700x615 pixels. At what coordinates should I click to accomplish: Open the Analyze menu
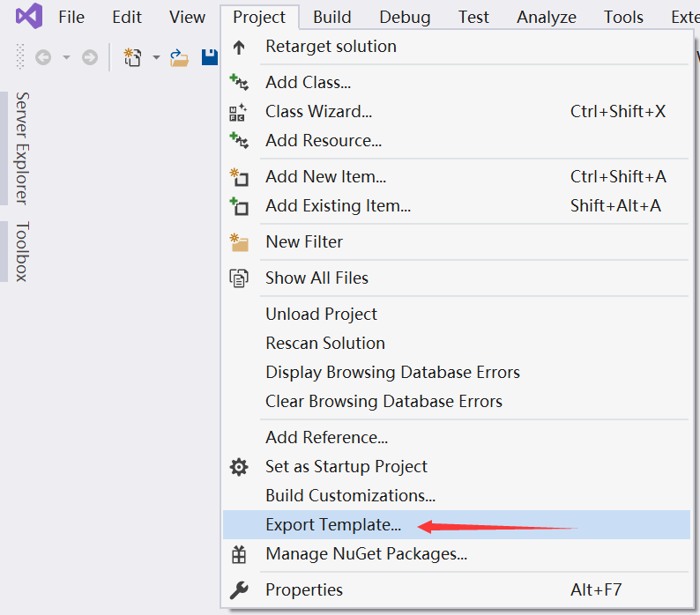[547, 17]
